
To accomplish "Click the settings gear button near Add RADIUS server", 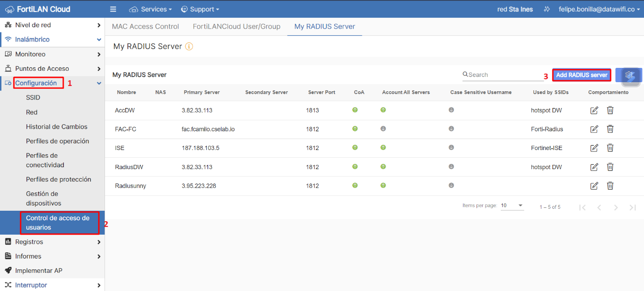I will click(x=629, y=75).
